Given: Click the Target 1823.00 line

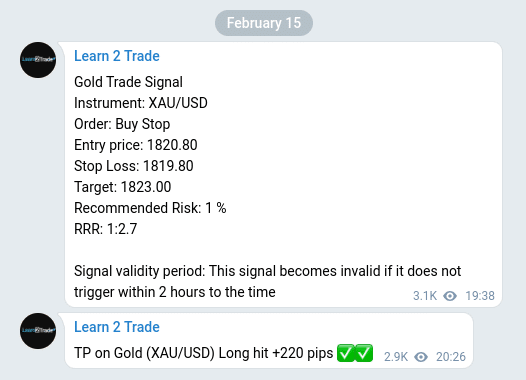Looking at the screenshot, I should (x=122, y=187).
